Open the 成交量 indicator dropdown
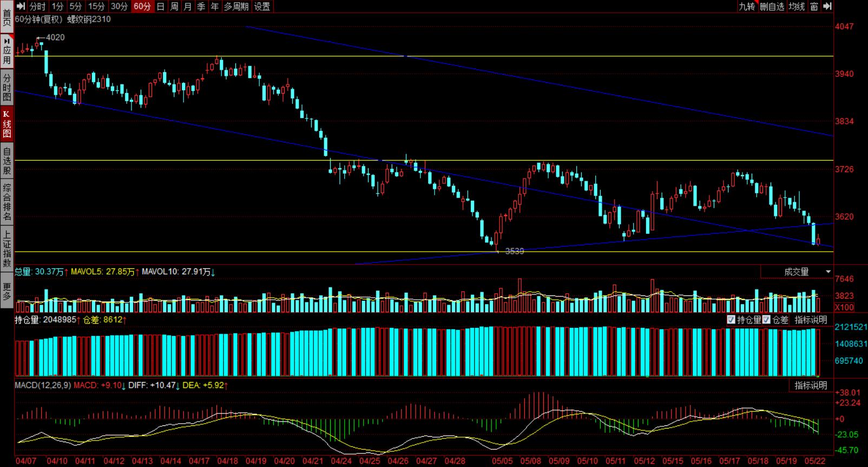This screenshot has width=868, height=467. coord(797,272)
